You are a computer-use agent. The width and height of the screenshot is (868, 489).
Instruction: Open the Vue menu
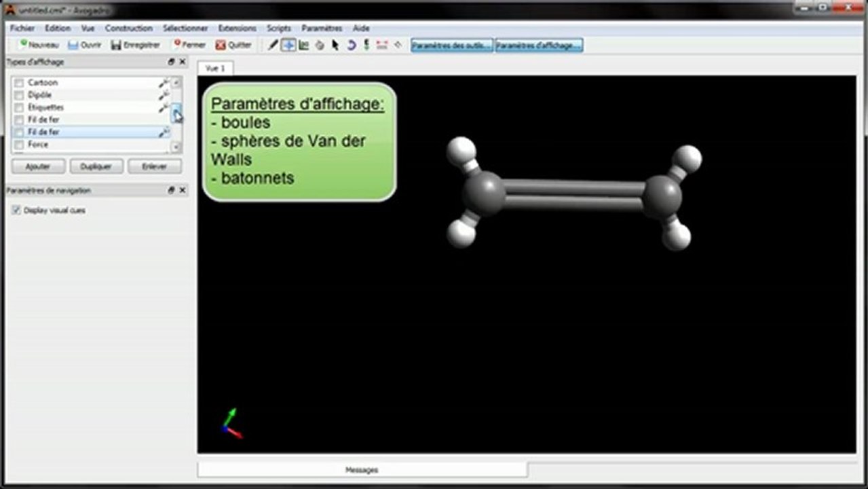(x=88, y=29)
